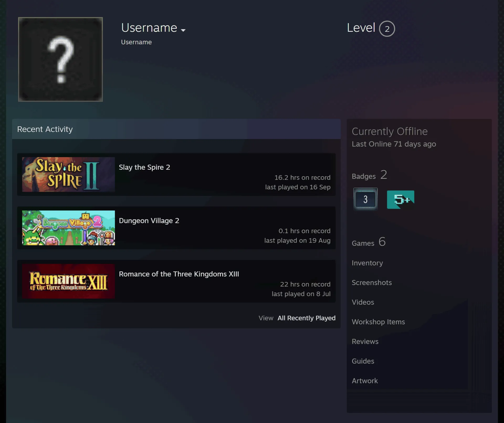Open the 5+ games owned badge
Image resolution: width=504 pixels, height=423 pixels.
click(401, 200)
